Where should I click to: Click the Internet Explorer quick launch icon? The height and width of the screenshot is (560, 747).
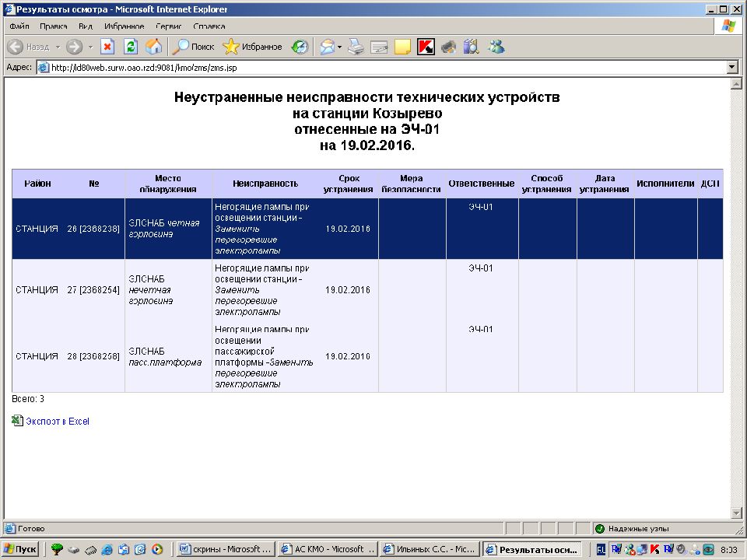click(107, 549)
